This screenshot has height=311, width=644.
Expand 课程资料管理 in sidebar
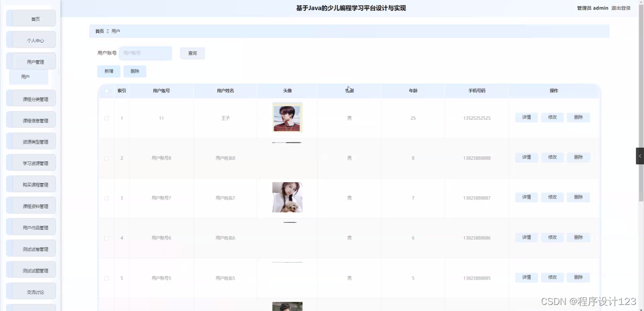tap(31, 206)
